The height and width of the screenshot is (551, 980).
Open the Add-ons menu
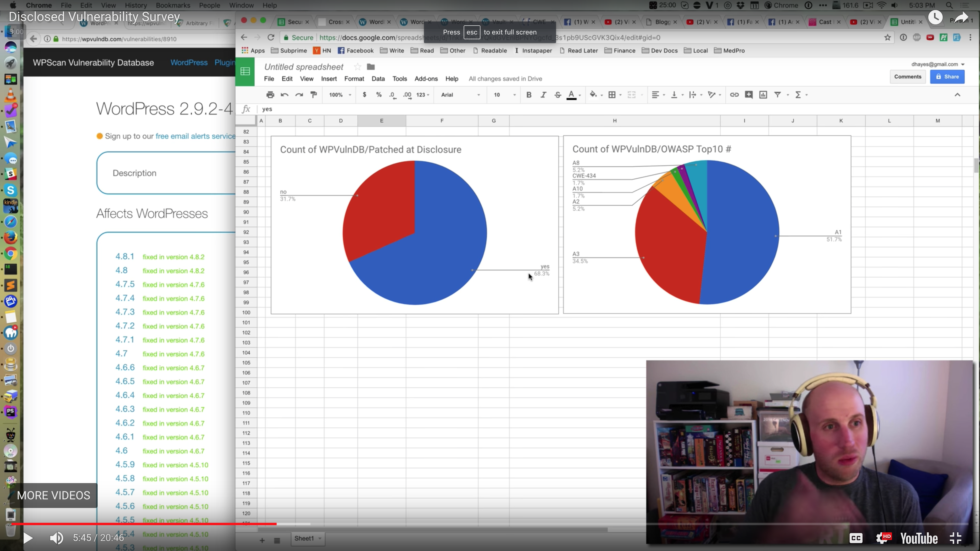[x=426, y=79]
